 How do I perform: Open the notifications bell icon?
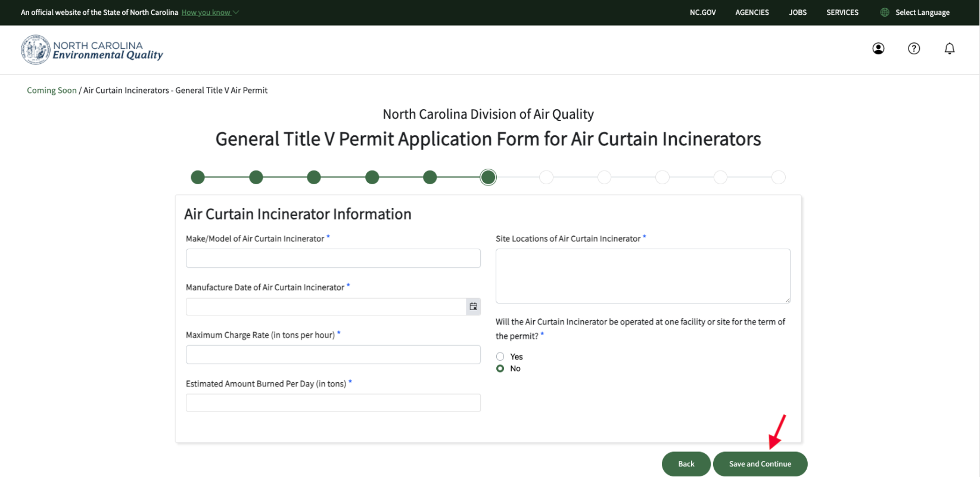(x=950, y=49)
